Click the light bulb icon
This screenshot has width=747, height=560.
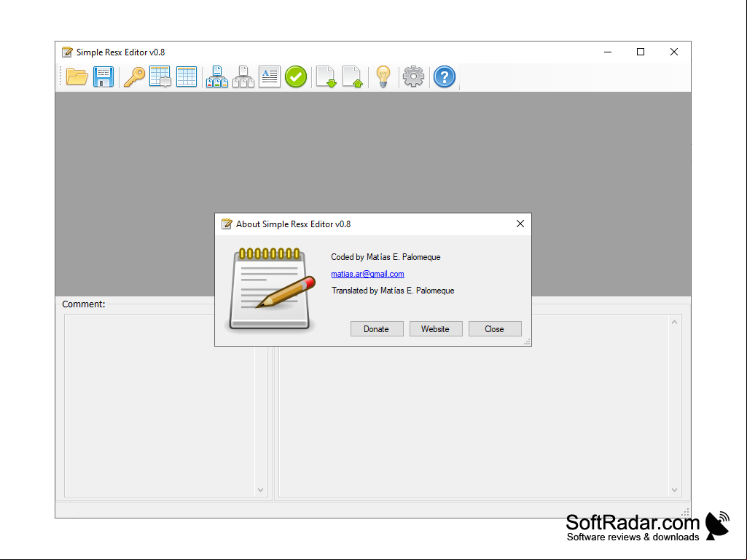(x=383, y=76)
